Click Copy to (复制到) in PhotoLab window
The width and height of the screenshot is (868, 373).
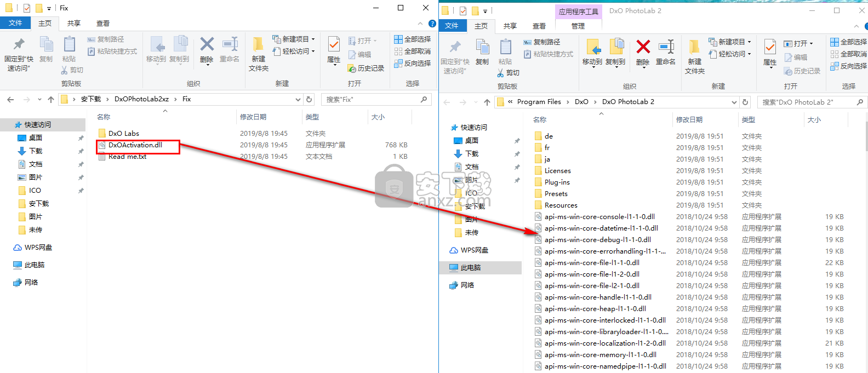(615, 52)
